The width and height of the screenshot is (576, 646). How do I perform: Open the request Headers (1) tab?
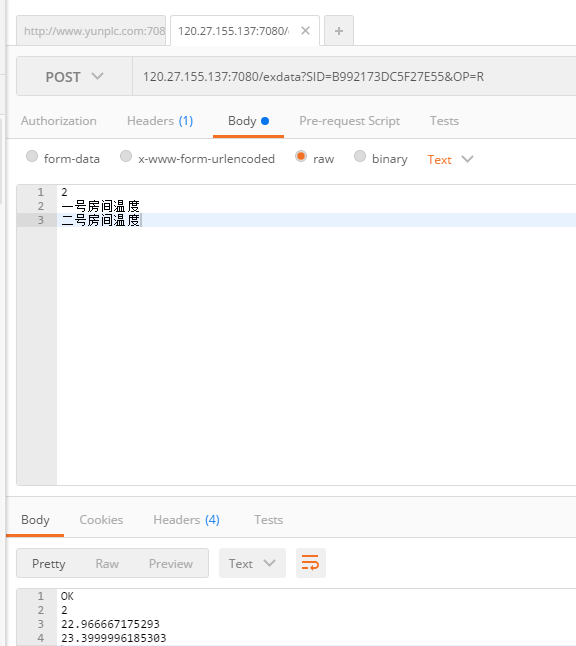coord(160,121)
